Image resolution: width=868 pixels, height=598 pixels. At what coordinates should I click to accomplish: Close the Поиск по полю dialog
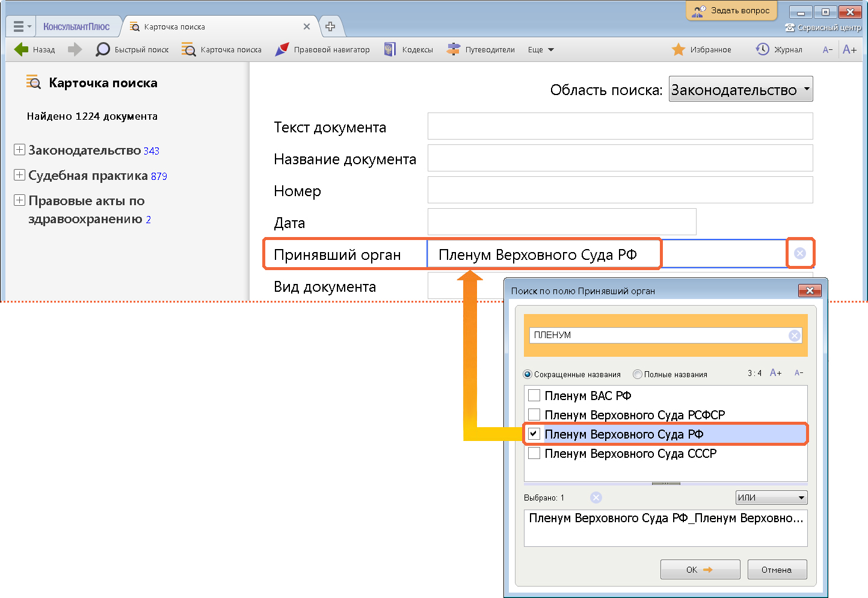[810, 291]
